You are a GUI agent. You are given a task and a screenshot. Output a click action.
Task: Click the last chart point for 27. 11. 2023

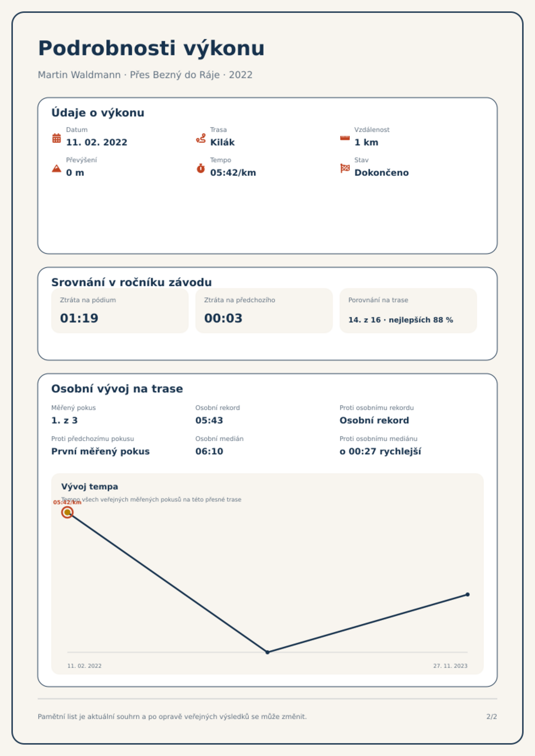(x=468, y=594)
